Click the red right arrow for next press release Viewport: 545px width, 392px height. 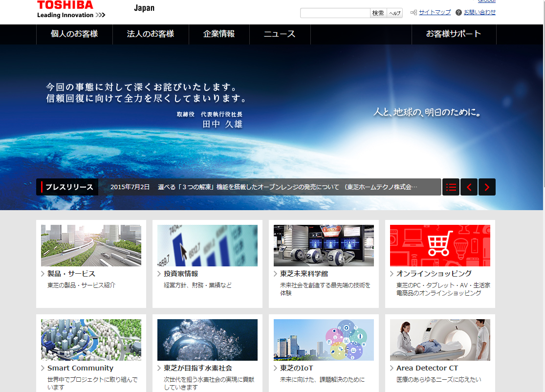(487, 187)
